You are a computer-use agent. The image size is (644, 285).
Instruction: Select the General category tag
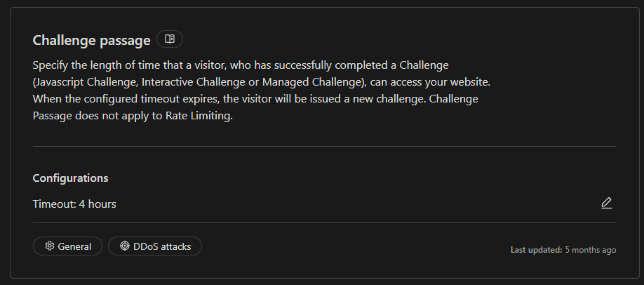[x=67, y=246]
